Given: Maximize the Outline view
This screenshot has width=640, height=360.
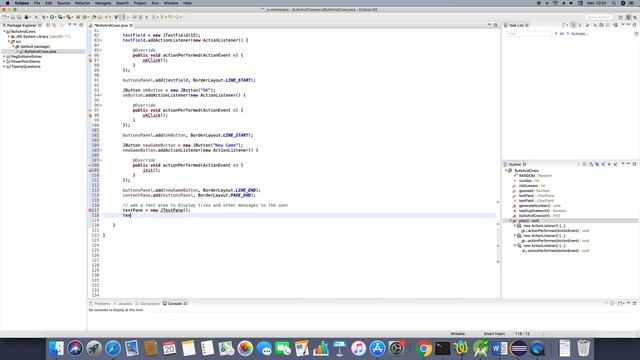Looking at the screenshot, I should tap(634, 164).
